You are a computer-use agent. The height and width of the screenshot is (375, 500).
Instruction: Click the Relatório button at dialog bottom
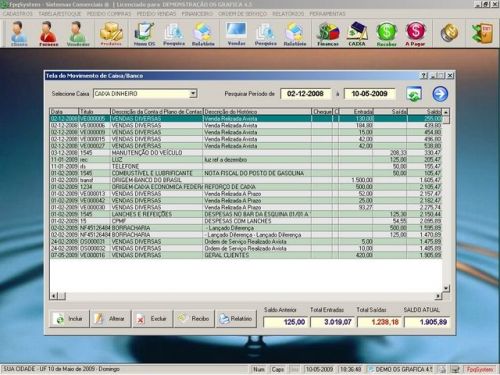click(x=236, y=319)
